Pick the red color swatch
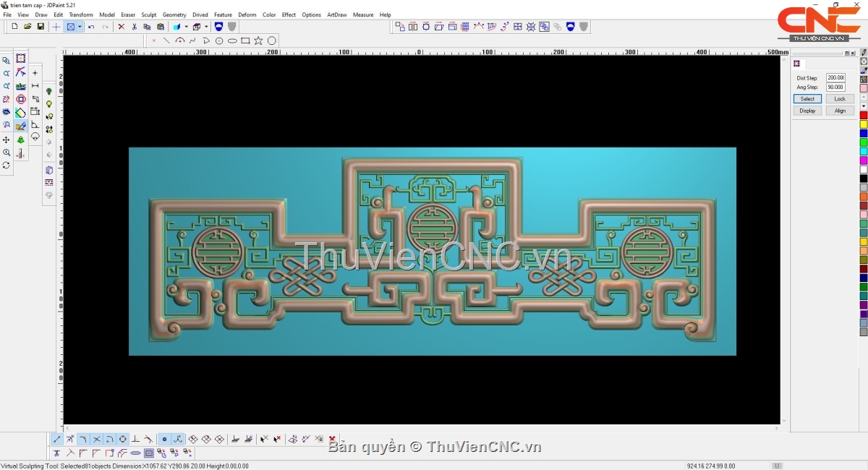The image size is (868, 470). point(864,116)
